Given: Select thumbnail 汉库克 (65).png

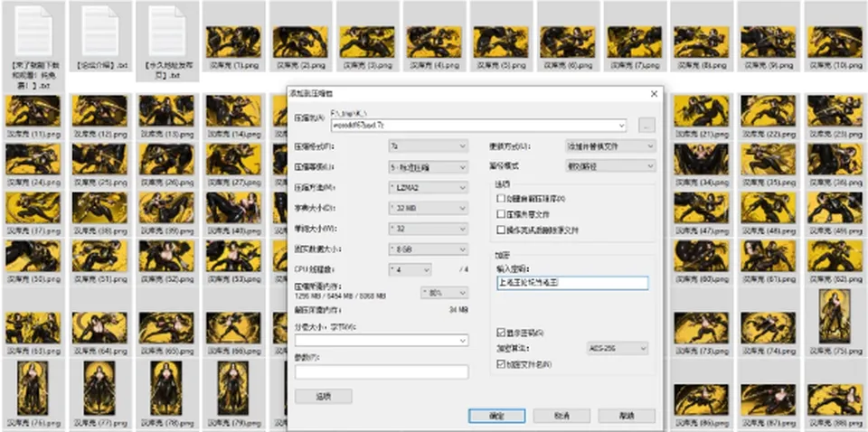Looking at the screenshot, I should pyautogui.click(x=166, y=328).
